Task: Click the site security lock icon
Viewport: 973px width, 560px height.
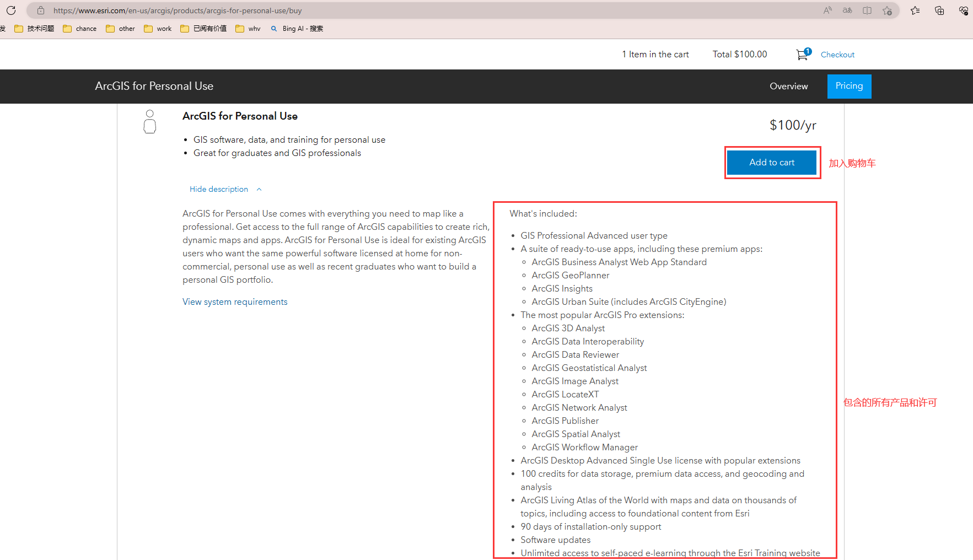Action: tap(41, 10)
